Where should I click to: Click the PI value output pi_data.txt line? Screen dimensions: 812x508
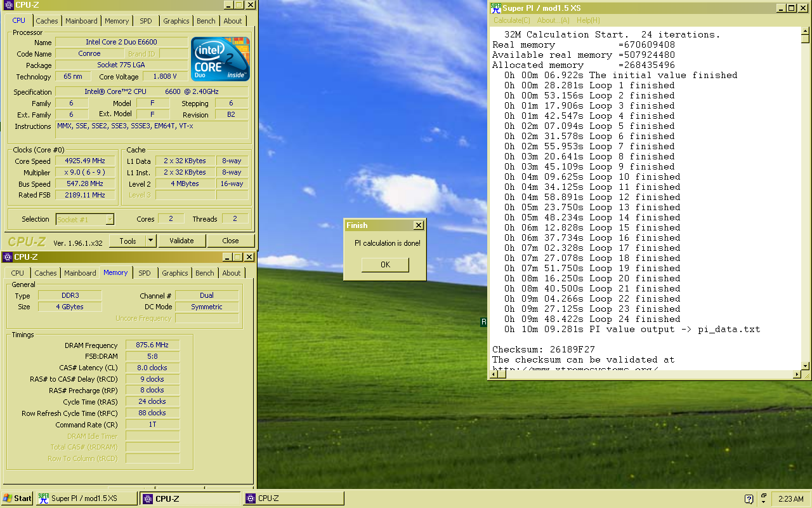click(632, 330)
